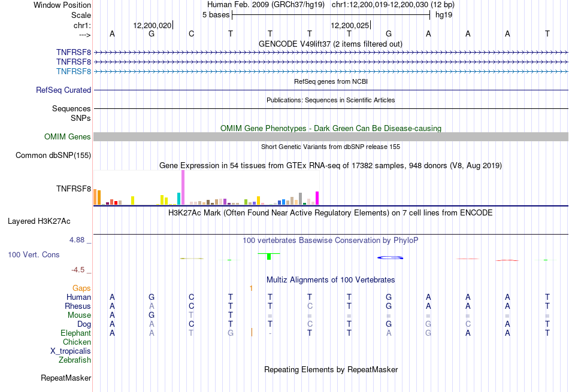Click the chr1:12,200,019-12,200,030 (12 bp) position text
Screen dimensions: 569x392
point(393,5)
